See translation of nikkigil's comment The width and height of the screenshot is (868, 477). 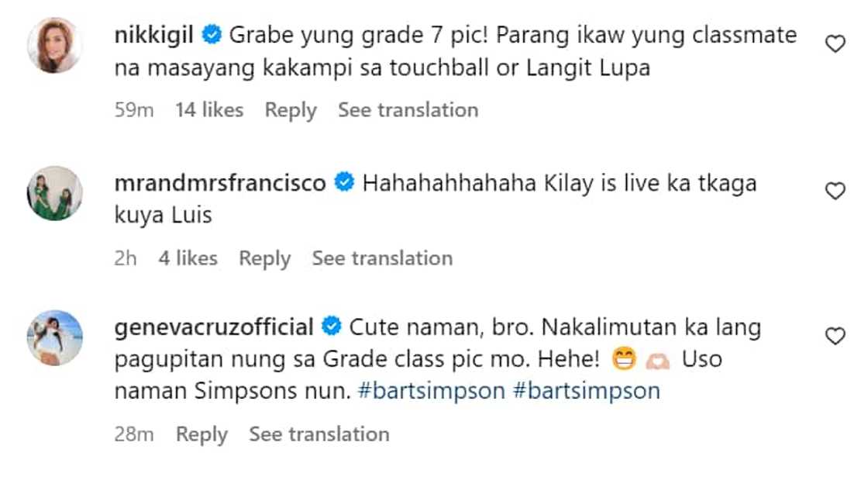[x=408, y=110]
